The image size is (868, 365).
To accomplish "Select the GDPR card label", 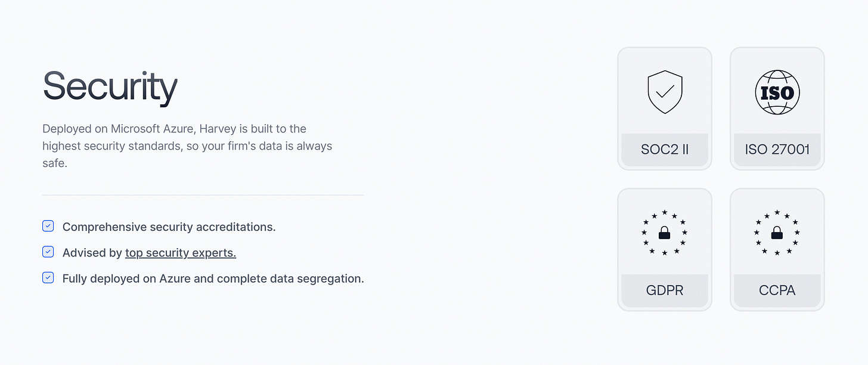I will 665,291.
